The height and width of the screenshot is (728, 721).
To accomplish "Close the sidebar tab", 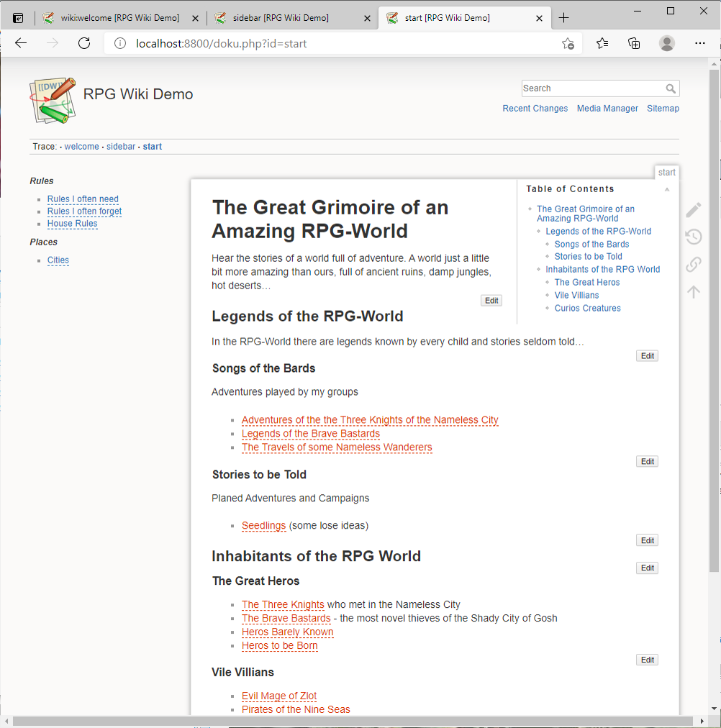I will coord(367,18).
